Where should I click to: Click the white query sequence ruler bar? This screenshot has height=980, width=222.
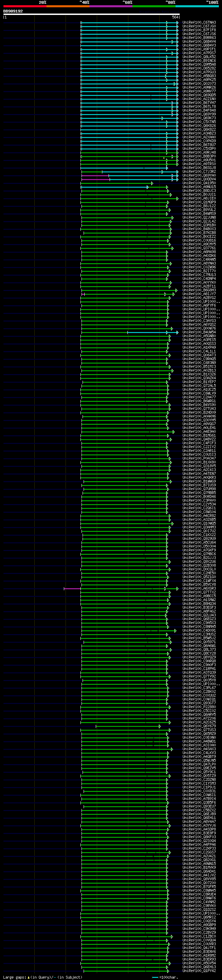(92, 14)
